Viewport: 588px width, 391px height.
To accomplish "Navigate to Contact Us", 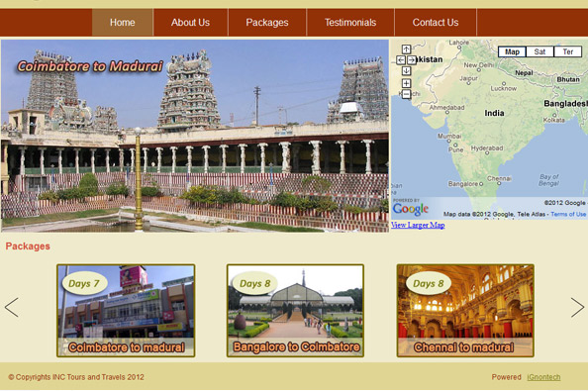I will click(x=436, y=23).
